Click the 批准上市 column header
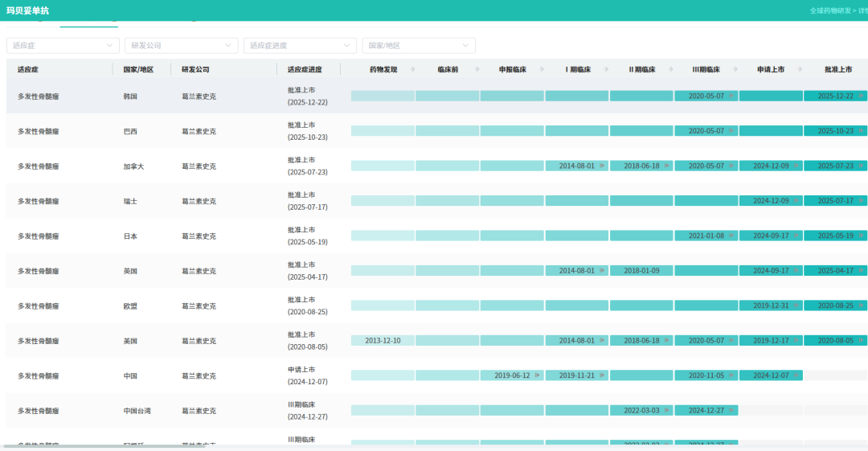This screenshot has width=868, height=451. point(838,70)
